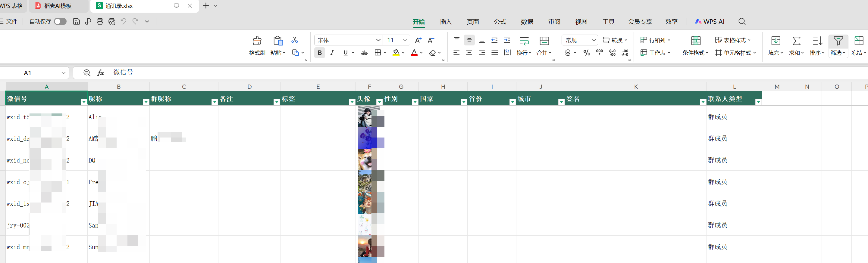Toggle Underline formatting

coord(345,53)
